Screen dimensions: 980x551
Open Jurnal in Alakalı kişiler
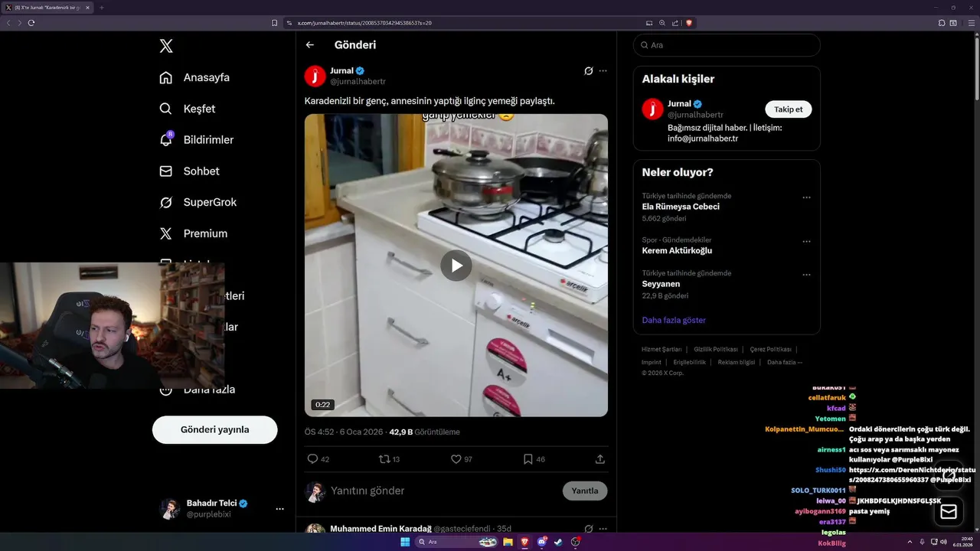(x=680, y=104)
